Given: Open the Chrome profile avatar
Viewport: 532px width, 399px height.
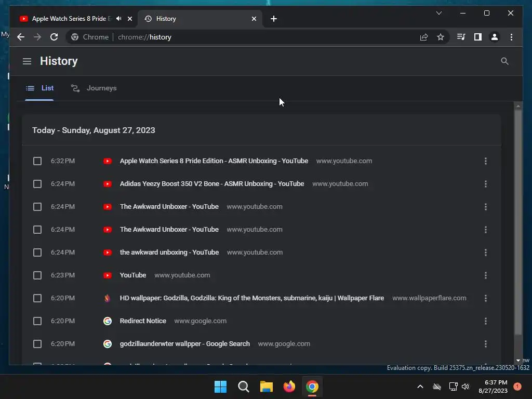Looking at the screenshot, I should (495, 37).
